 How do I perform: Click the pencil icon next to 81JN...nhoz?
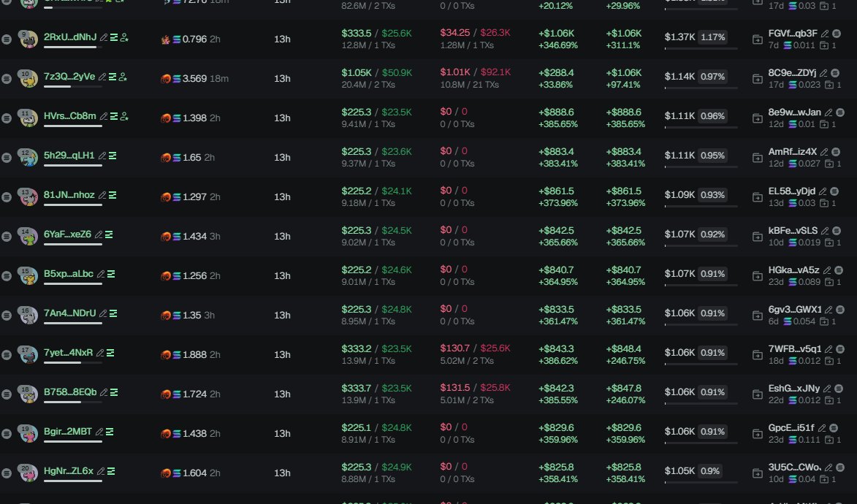(x=102, y=195)
